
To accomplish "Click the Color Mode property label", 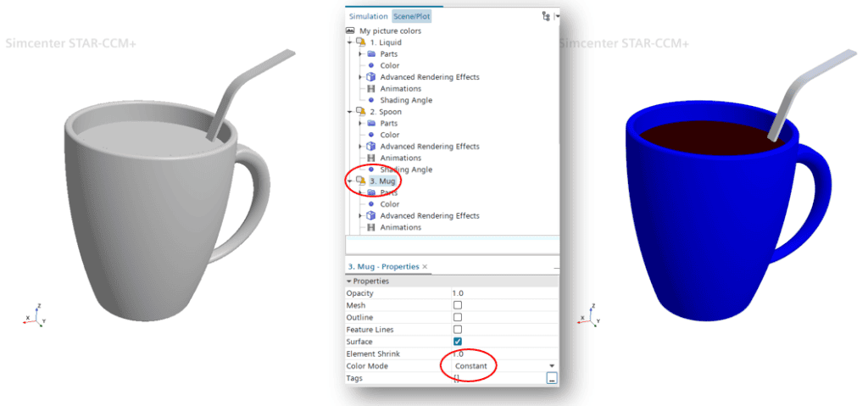I will pyautogui.click(x=367, y=366).
